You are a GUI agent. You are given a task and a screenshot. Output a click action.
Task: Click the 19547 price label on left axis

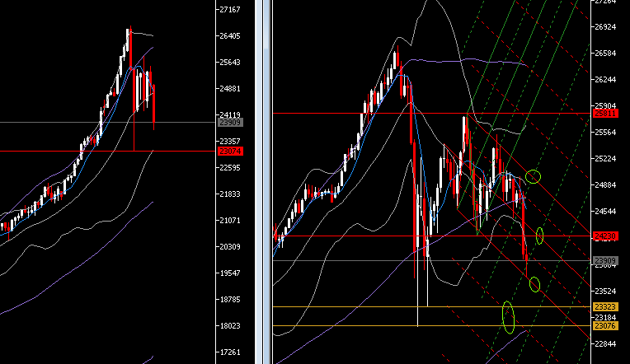click(x=229, y=273)
